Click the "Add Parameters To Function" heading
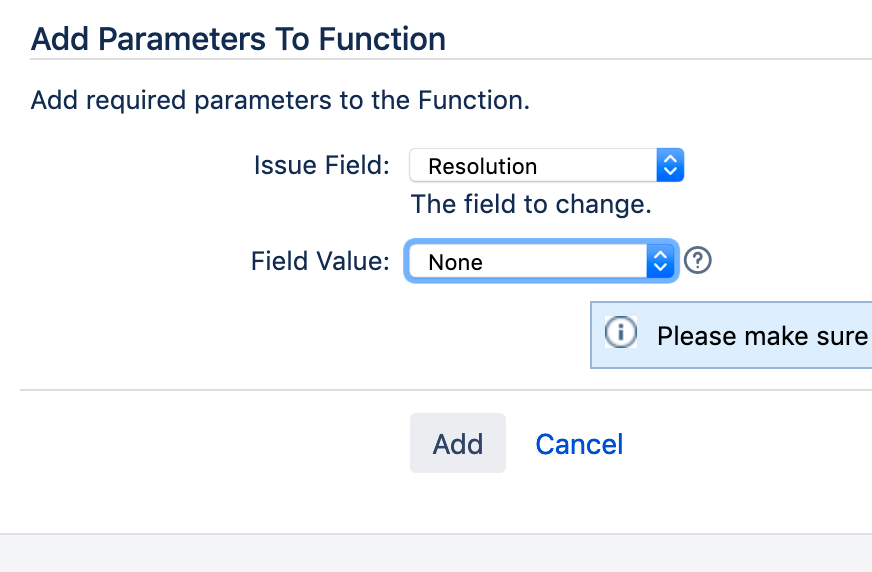This screenshot has height=572, width=872. tap(238, 40)
